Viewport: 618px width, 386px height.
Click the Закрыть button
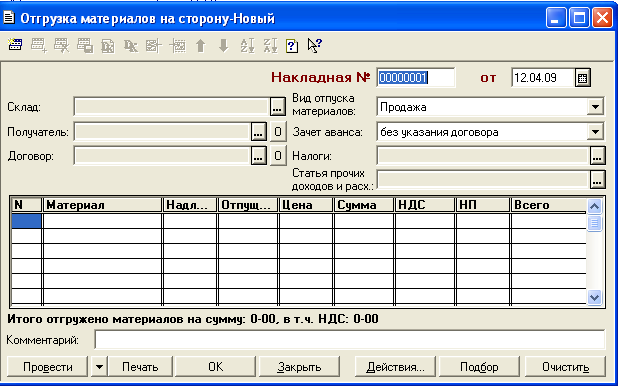click(299, 367)
